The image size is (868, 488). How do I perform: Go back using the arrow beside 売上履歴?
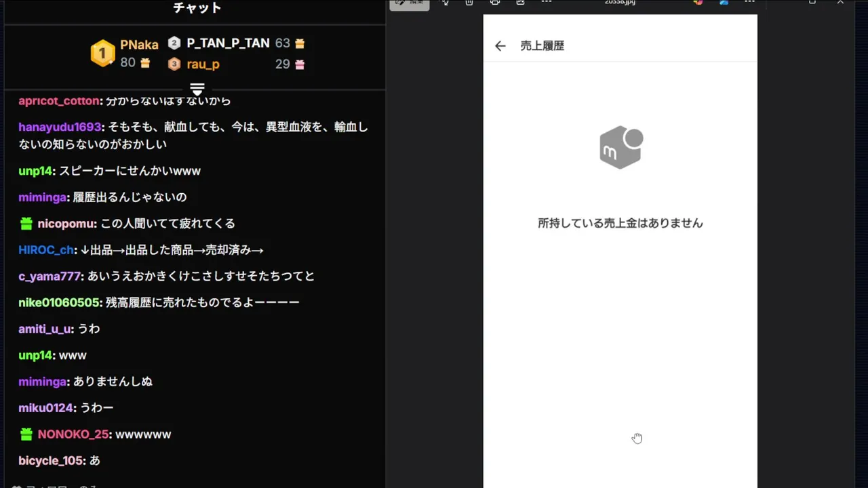[x=500, y=46]
